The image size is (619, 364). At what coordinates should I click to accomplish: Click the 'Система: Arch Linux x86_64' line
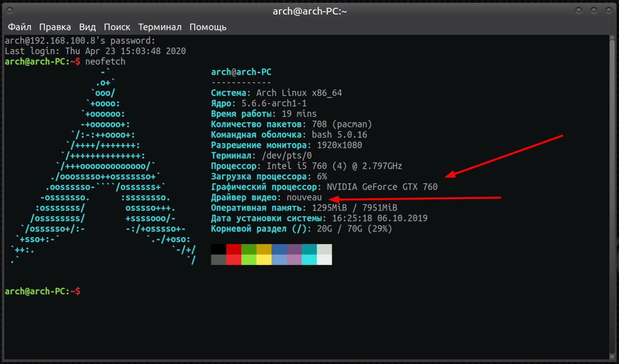tap(277, 93)
